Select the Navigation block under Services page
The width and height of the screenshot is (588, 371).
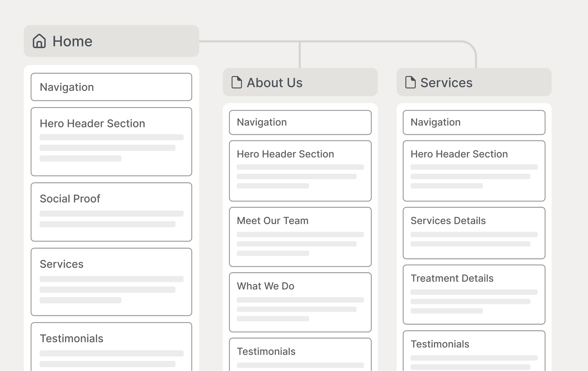click(474, 122)
